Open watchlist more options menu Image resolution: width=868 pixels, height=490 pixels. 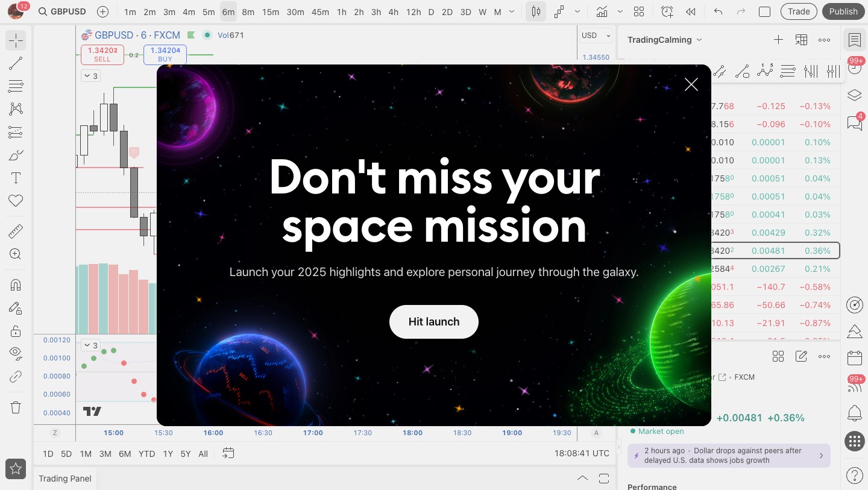(825, 40)
